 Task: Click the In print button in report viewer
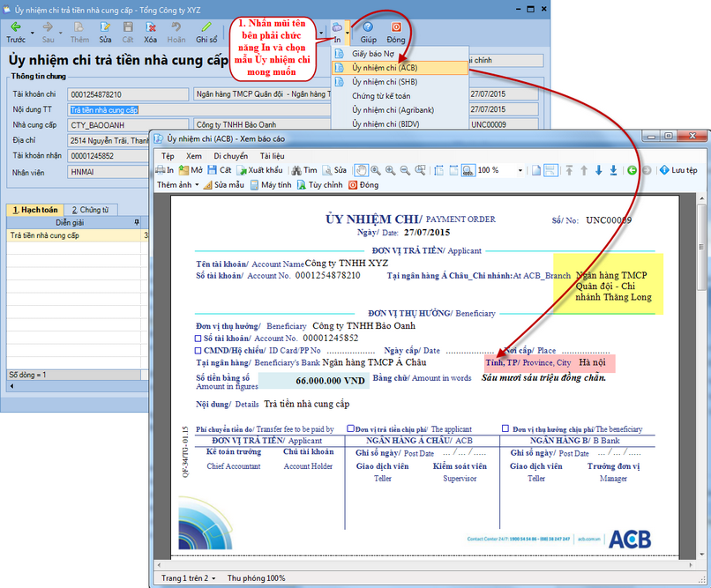tap(165, 170)
